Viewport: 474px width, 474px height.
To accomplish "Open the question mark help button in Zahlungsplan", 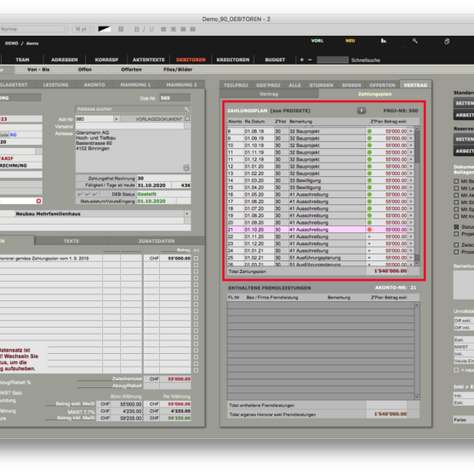I will [x=361, y=110].
